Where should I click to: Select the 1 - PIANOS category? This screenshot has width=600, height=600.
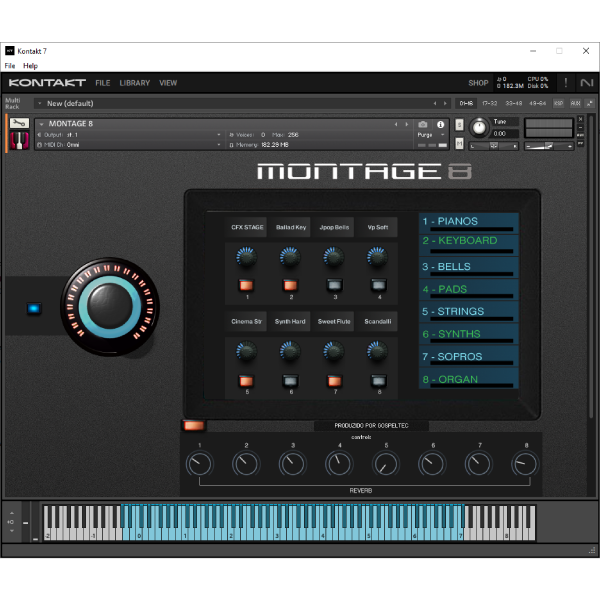click(x=468, y=223)
